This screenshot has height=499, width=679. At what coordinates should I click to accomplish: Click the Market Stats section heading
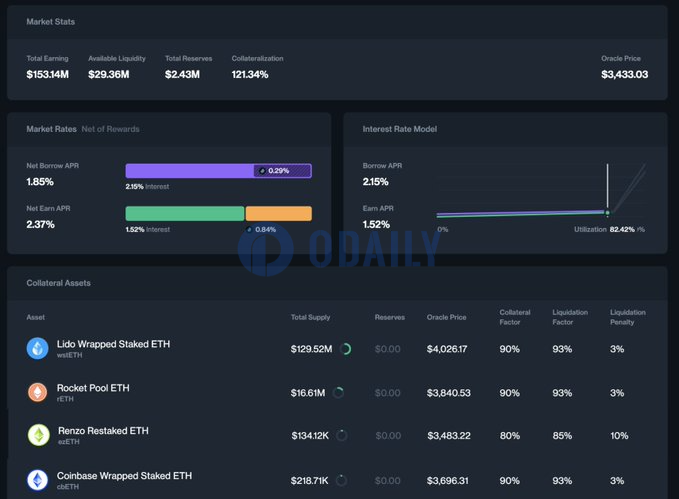pos(51,22)
